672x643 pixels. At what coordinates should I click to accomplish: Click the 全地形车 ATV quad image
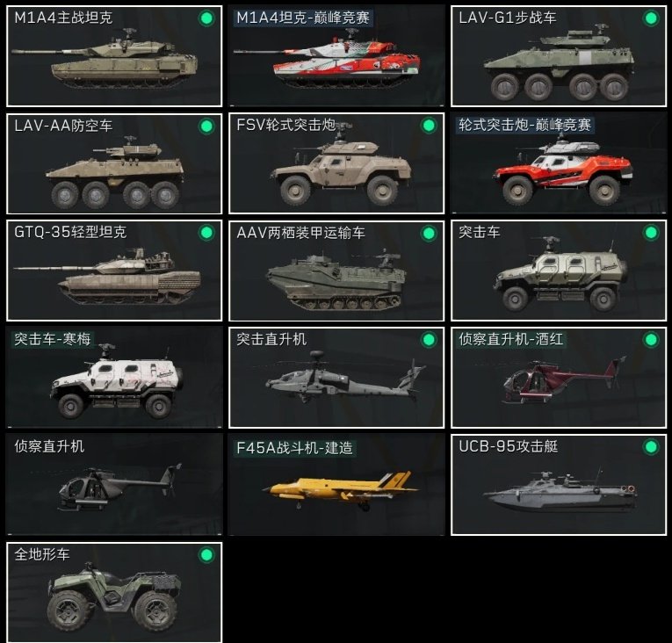pyautogui.click(x=113, y=596)
